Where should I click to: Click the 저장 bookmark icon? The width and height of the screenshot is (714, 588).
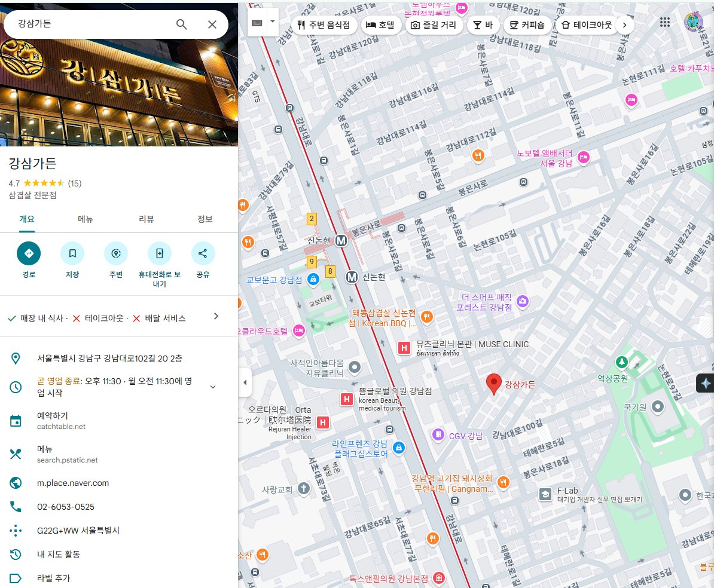72,253
